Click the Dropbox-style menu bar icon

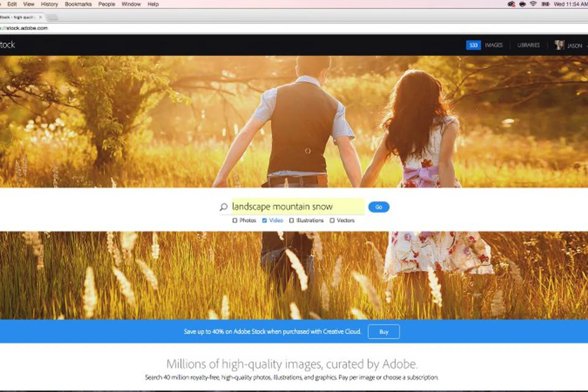(522, 4)
